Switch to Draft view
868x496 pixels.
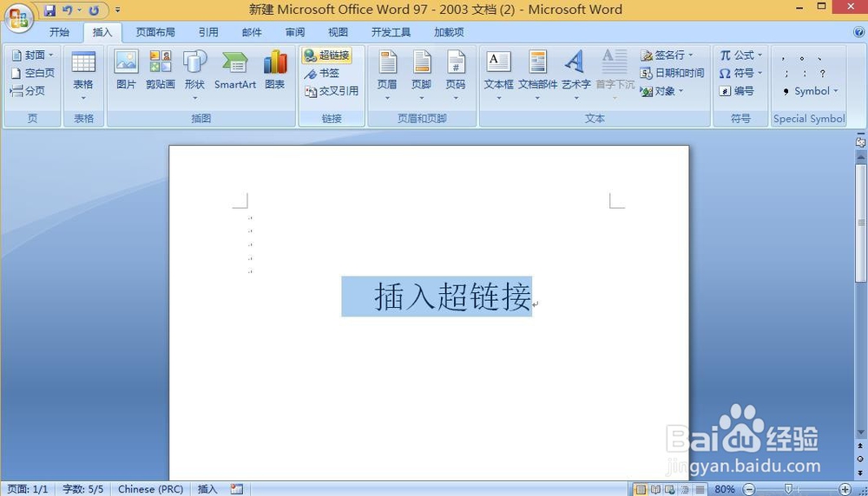point(700,489)
